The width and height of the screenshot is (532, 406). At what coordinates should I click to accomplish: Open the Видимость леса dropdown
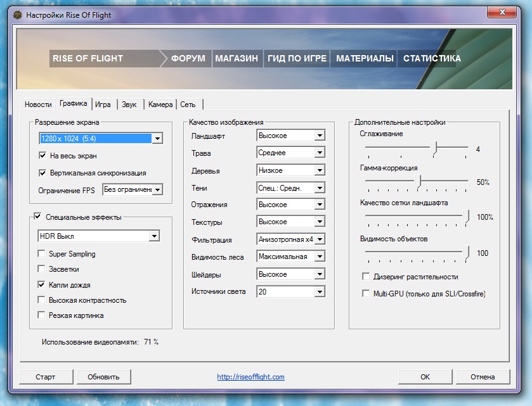coord(291,257)
